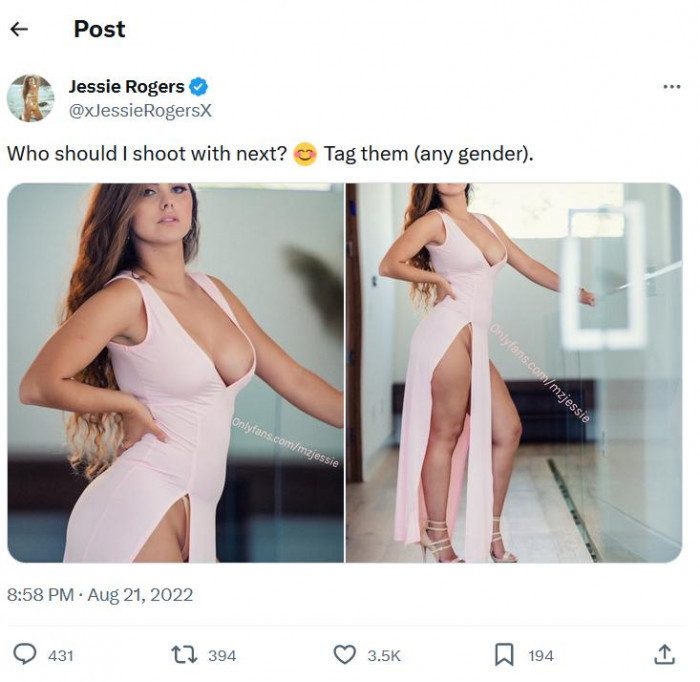Image resolution: width=700 pixels, height=682 pixels.
Task: Click the blue verified badge
Action: [x=199, y=87]
